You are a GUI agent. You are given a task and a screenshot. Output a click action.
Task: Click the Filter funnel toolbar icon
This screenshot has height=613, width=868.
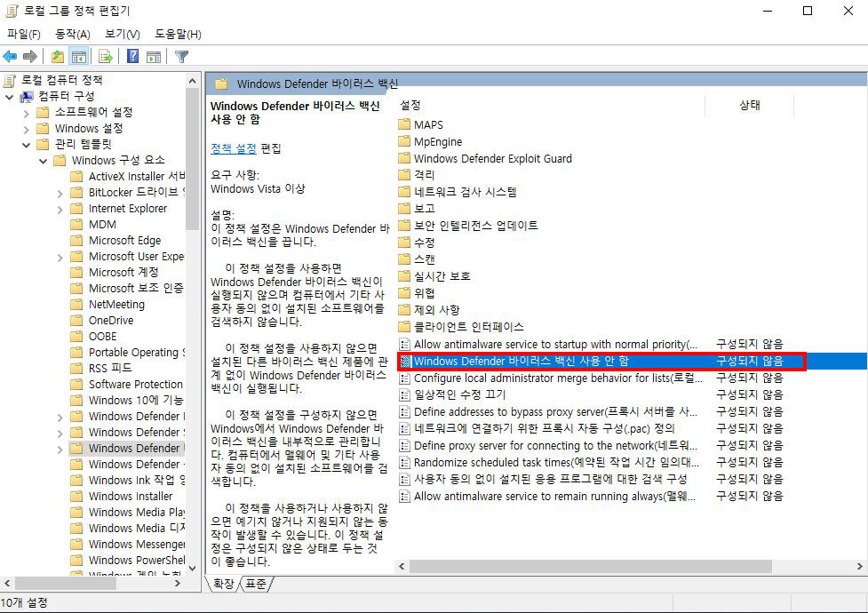[x=181, y=56]
